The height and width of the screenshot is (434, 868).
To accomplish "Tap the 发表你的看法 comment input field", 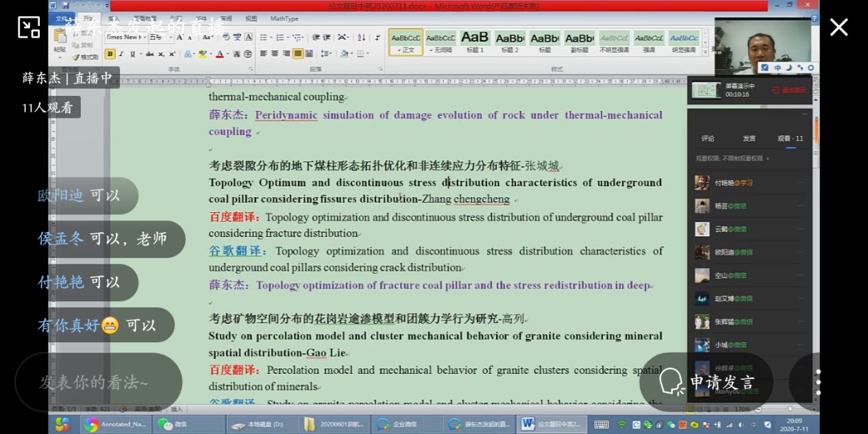I will point(99,381).
